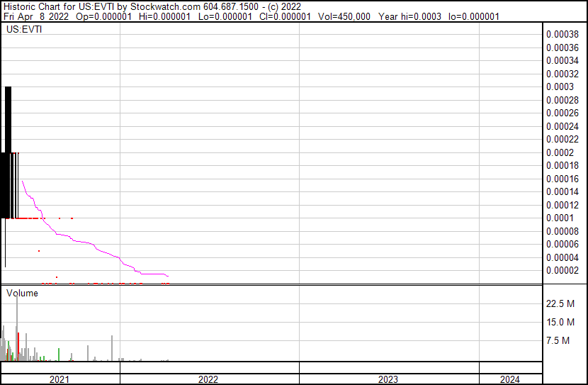Click the Year hi=0.0003 header value

tap(410, 16)
